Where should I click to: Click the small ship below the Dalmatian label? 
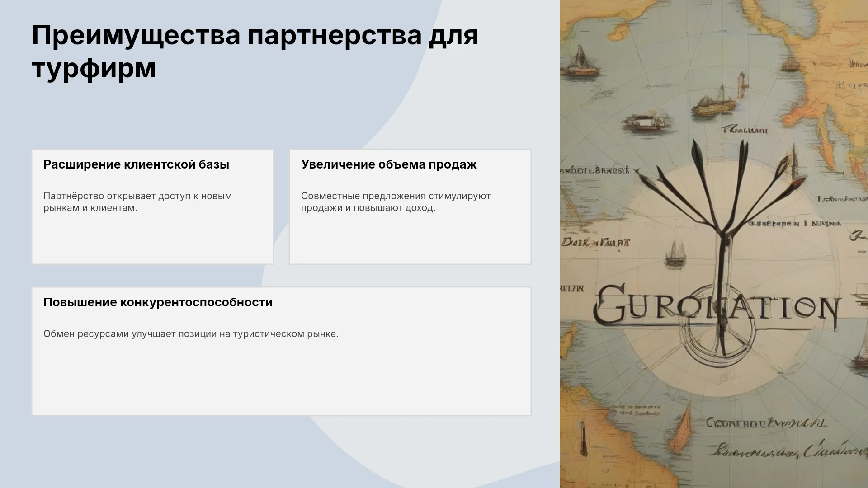[x=675, y=254]
